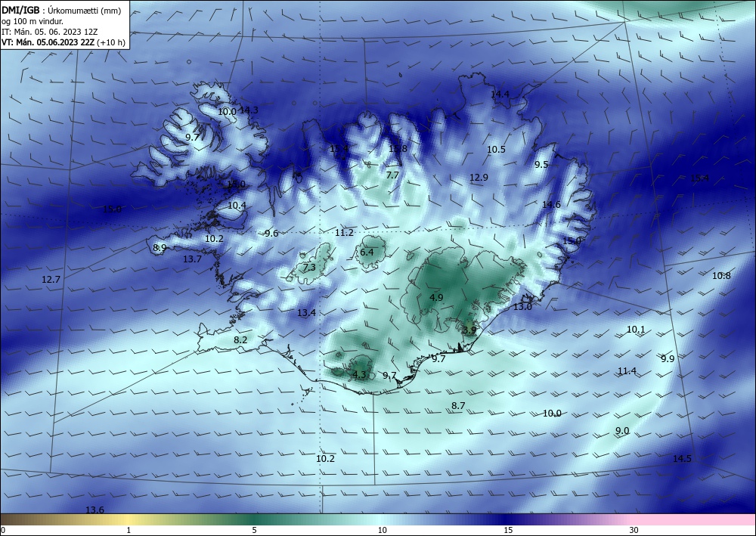The image size is (756, 536).
Task: Pick the 3.9 value label
Action: [469, 330]
